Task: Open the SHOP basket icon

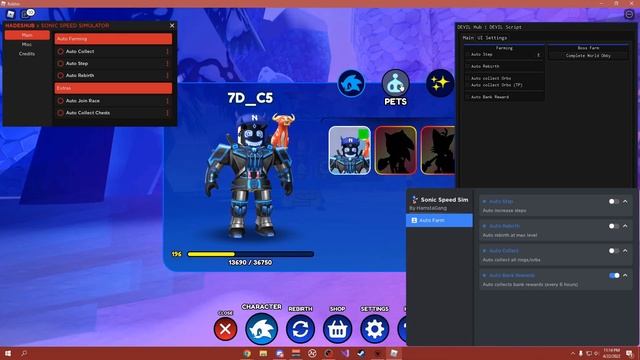Action: (x=337, y=329)
